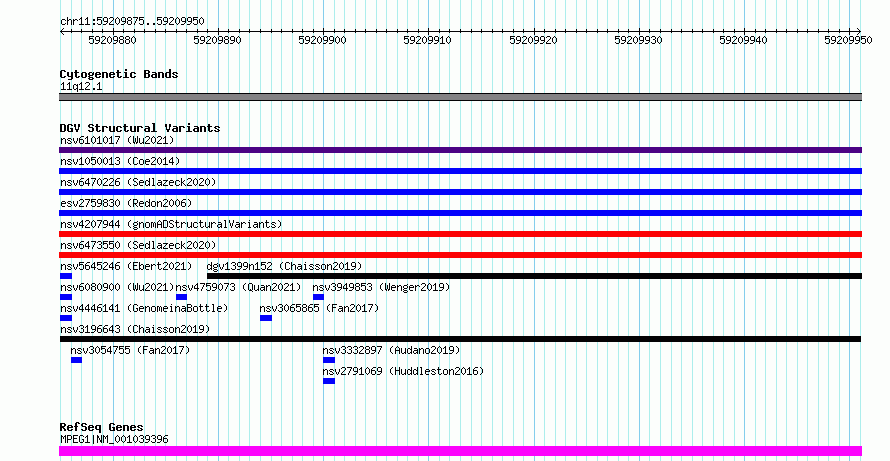This screenshot has height=461, width=890.
Task: Click the nsv6080900 (Wu2021) label
Action: pos(117,287)
